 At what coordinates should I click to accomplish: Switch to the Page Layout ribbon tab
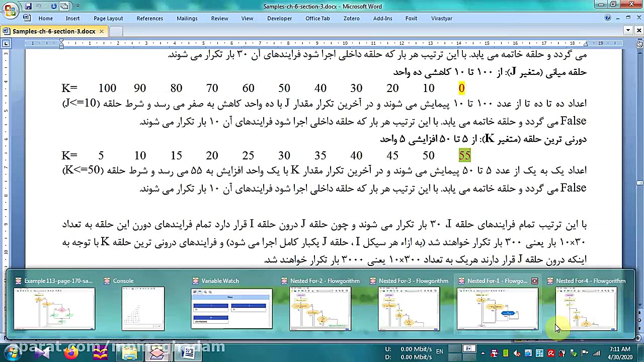point(108,19)
